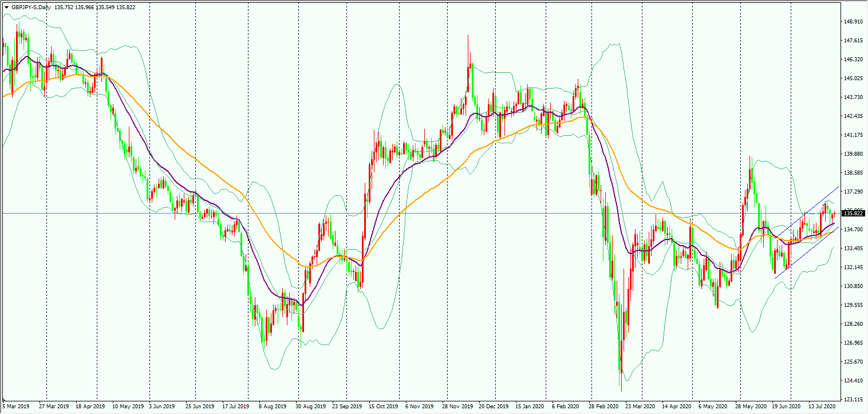
Task: Click the 141.175 price scale label
Action: pos(853,135)
